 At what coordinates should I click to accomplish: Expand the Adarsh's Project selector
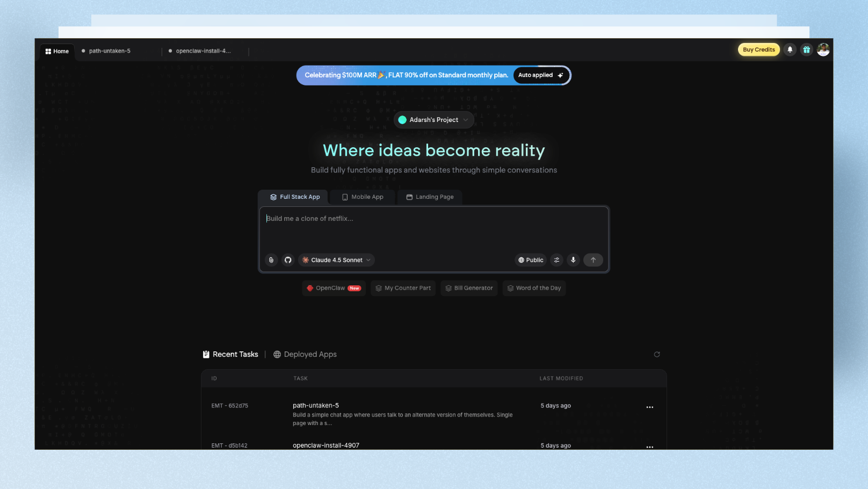point(433,119)
